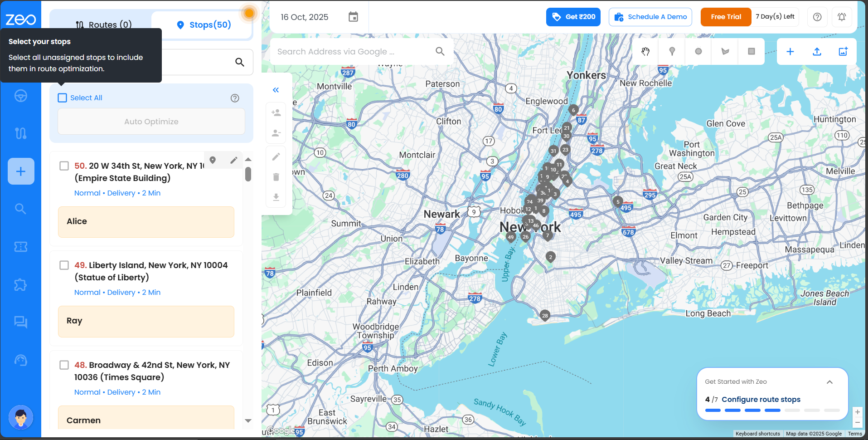Viewport: 868px width, 440px height.
Task: Click the trash delete icon in side toolbar
Action: click(276, 177)
